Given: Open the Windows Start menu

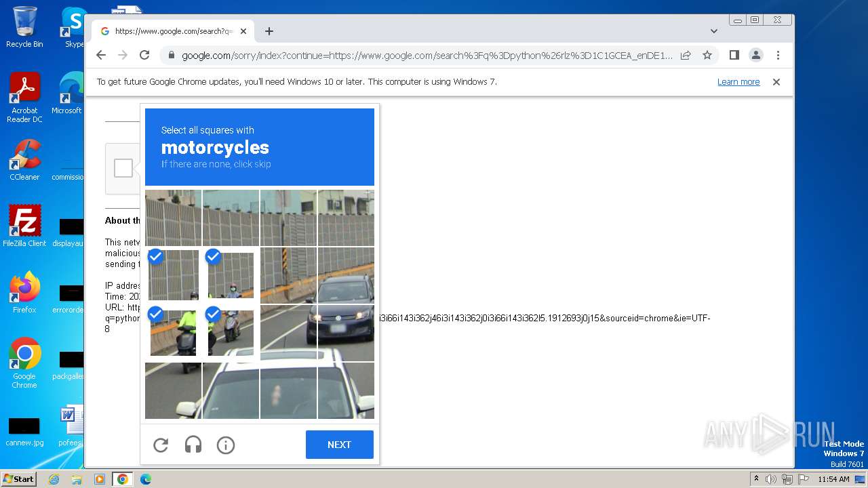Looking at the screenshot, I should coord(19,479).
